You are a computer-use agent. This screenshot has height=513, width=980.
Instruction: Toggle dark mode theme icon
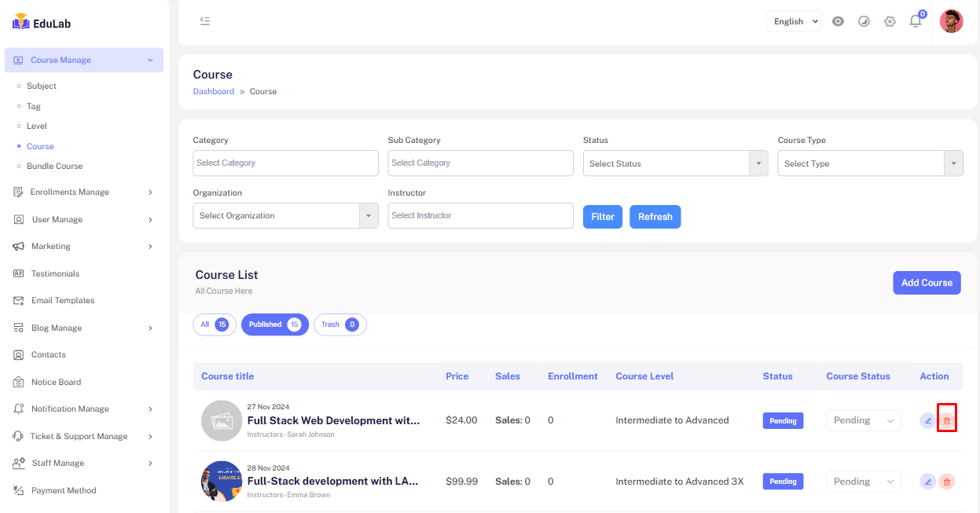[x=864, y=21]
